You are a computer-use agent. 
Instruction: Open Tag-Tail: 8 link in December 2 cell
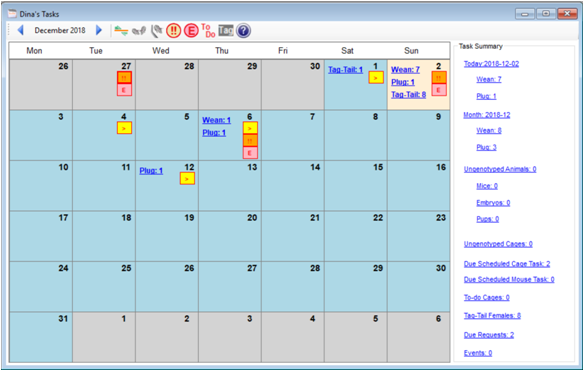(408, 95)
